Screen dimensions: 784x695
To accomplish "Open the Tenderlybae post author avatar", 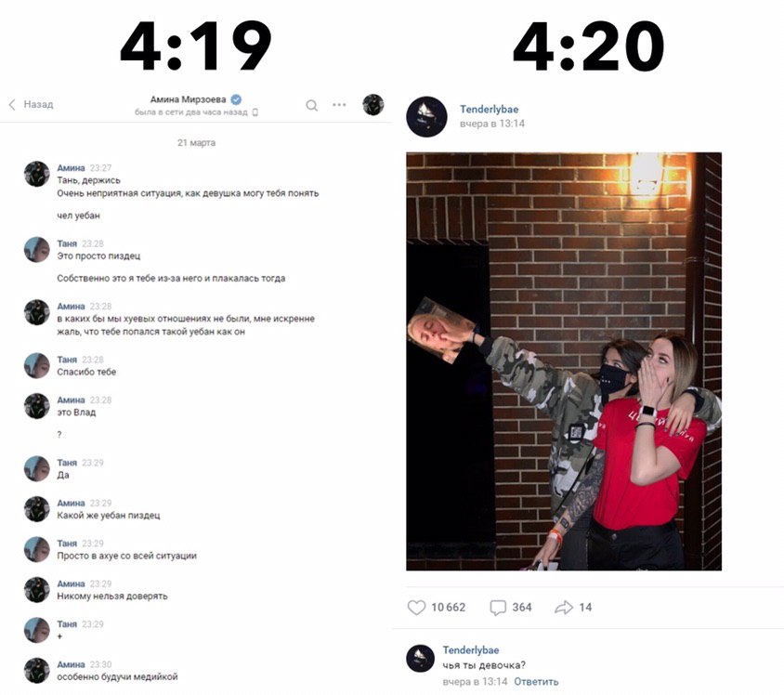I will point(426,116).
